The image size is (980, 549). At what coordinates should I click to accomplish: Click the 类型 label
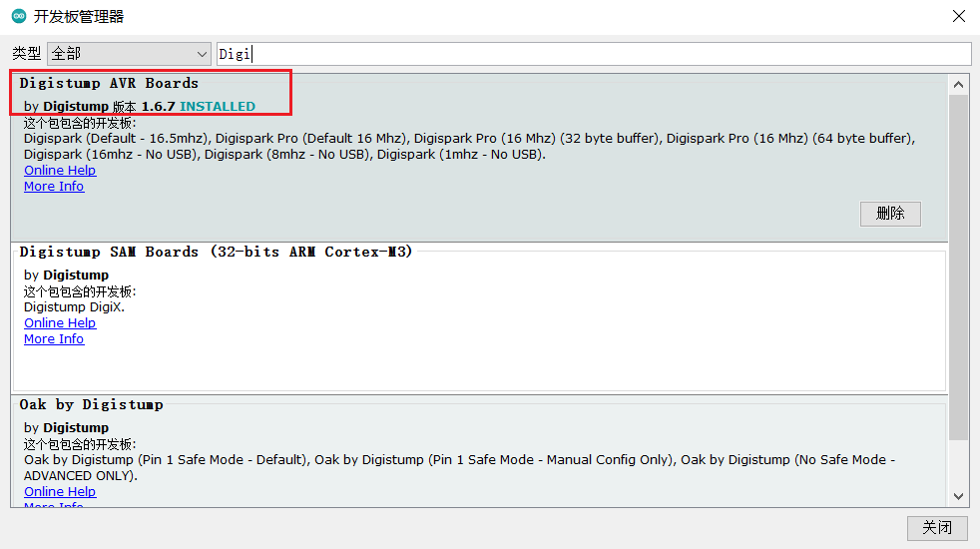click(x=27, y=54)
